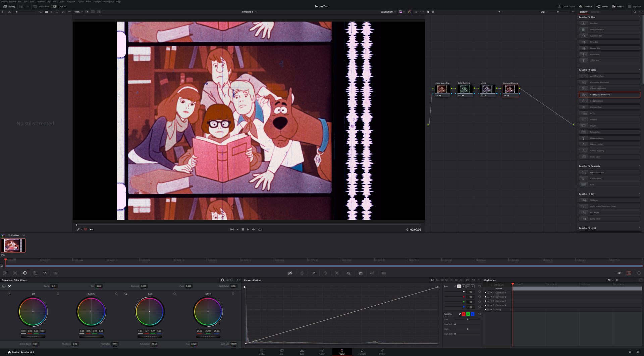Screen dimensions: 644x356
Task: Open the Playback menu
Action: click(71, 2)
